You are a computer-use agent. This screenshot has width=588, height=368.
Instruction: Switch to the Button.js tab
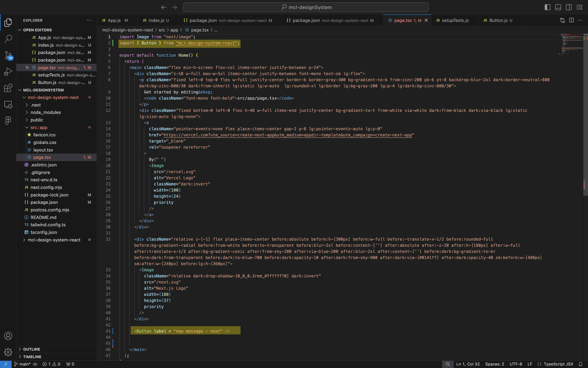498,20
